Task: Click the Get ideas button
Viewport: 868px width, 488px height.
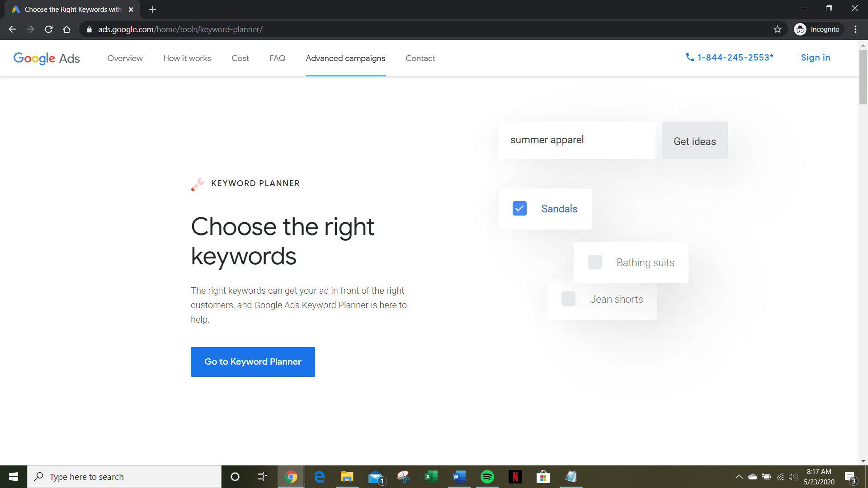Action: [694, 141]
